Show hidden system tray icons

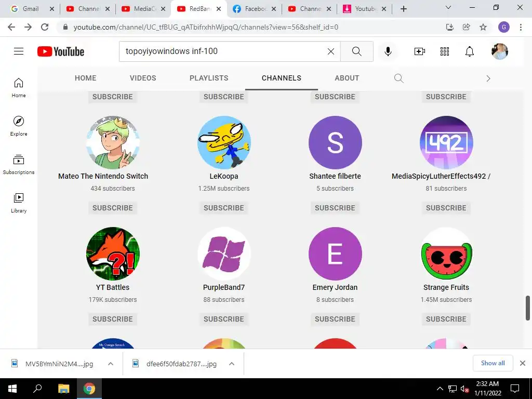(440, 389)
